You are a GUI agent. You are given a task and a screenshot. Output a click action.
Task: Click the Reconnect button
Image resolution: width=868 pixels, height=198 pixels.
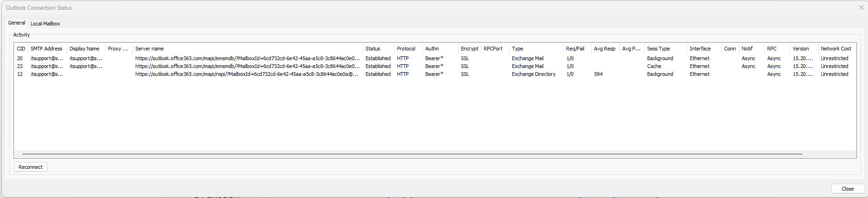click(x=31, y=167)
